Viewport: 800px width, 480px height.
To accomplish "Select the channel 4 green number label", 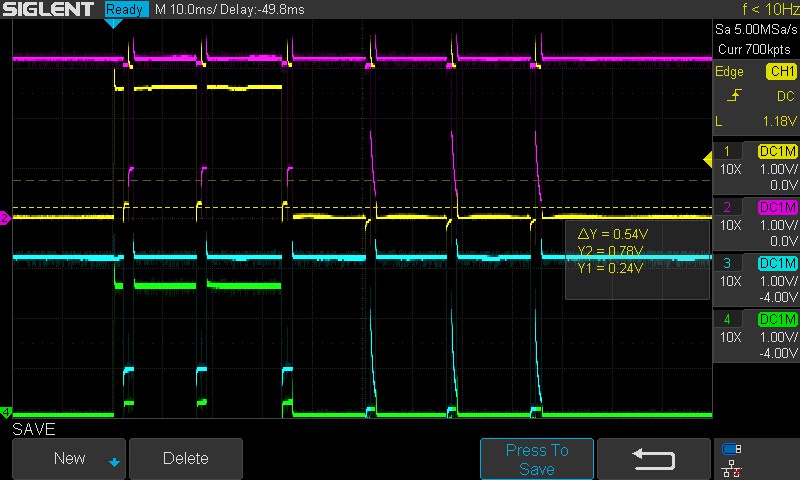I will pyautogui.click(x=727, y=319).
